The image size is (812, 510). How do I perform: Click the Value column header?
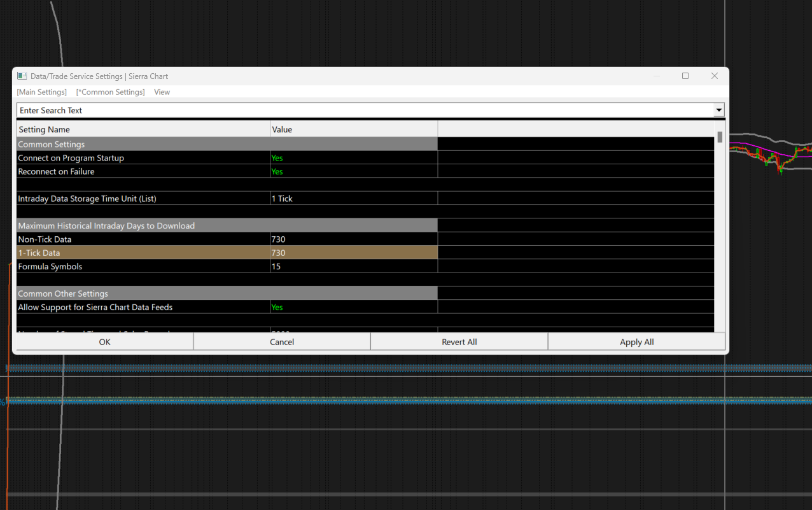(354, 129)
